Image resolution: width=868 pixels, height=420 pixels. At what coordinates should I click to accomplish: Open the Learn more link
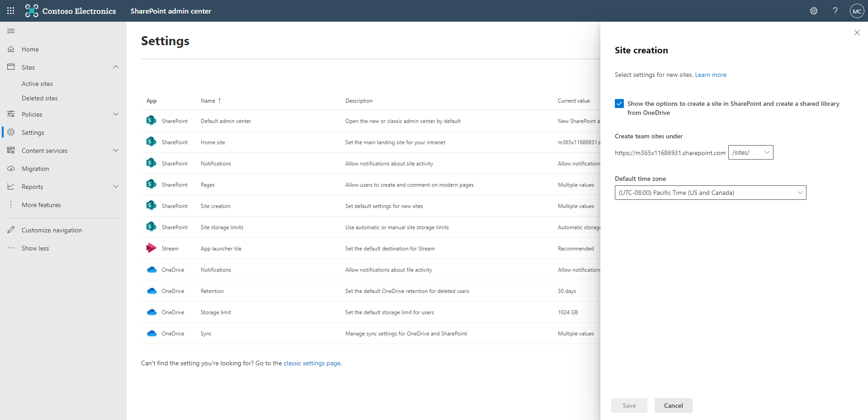click(711, 75)
